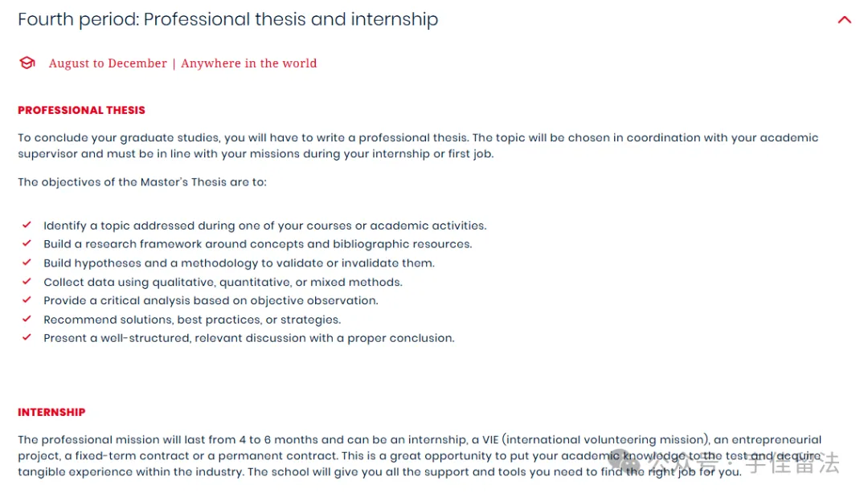This screenshot has height=497, width=868.
Task: Click the Fourth period section title
Action: pos(227,19)
